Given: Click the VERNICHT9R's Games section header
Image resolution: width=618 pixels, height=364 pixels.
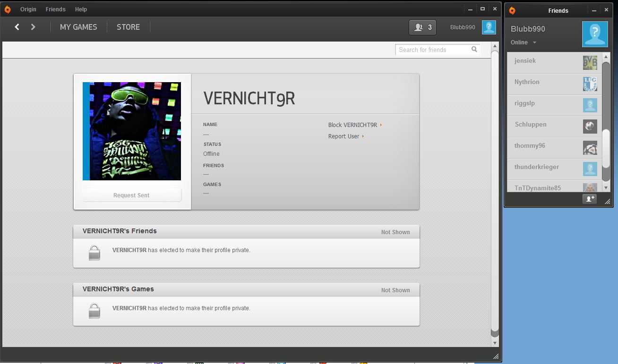Looking at the screenshot, I should pos(246,289).
